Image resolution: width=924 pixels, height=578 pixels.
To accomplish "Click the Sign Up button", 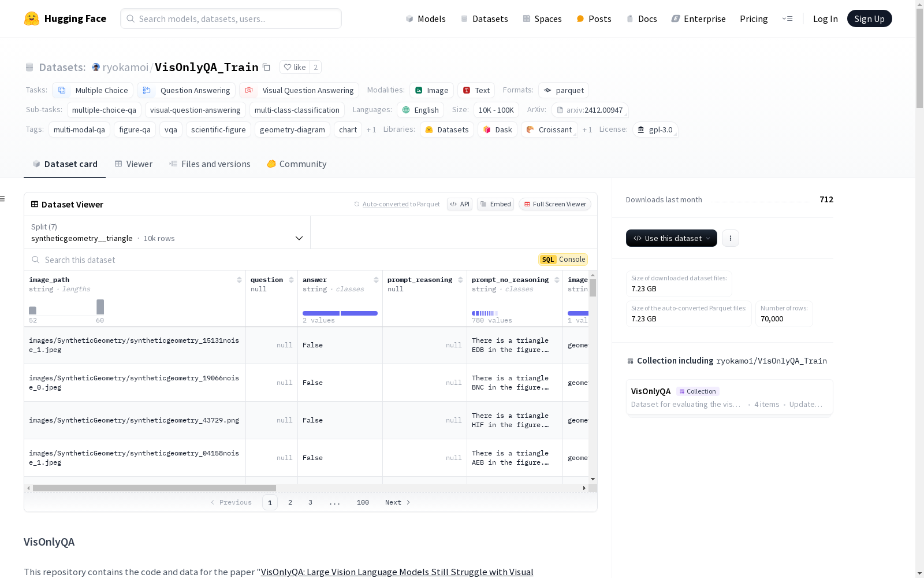I will point(869,18).
